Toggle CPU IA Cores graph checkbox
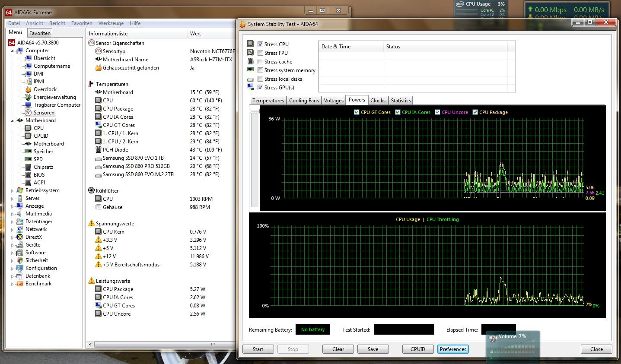 398,112
